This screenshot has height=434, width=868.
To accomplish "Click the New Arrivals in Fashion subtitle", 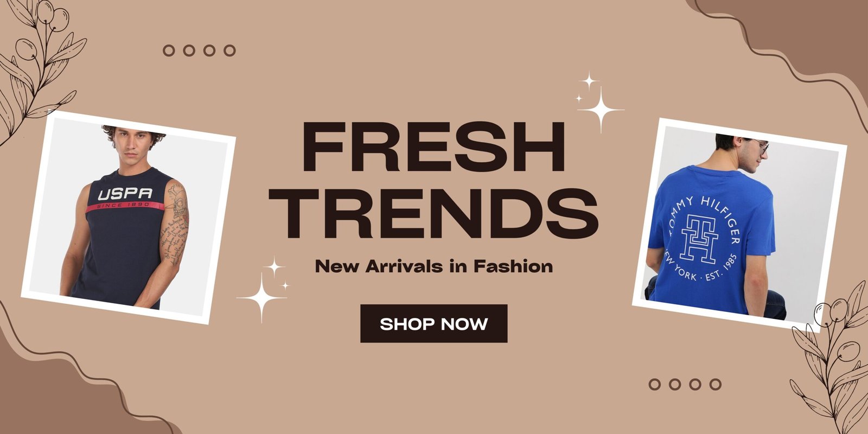I will coord(434,266).
